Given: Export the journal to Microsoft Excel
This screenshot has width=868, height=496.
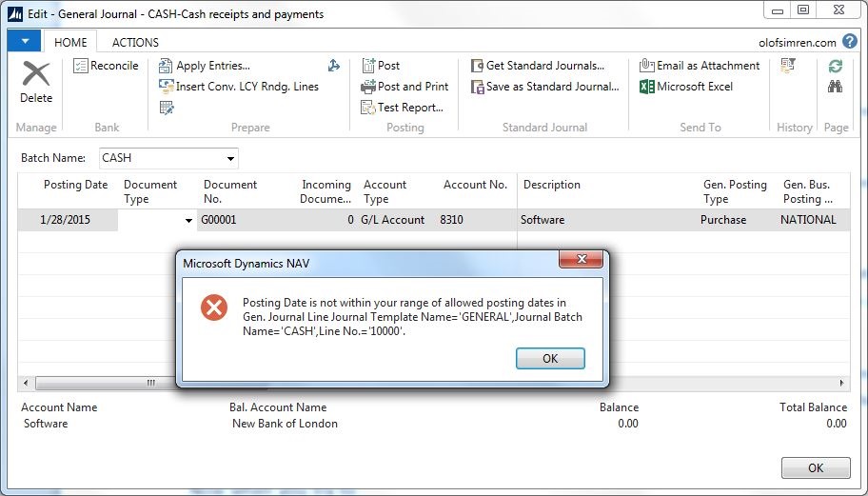Looking at the screenshot, I should (x=686, y=87).
